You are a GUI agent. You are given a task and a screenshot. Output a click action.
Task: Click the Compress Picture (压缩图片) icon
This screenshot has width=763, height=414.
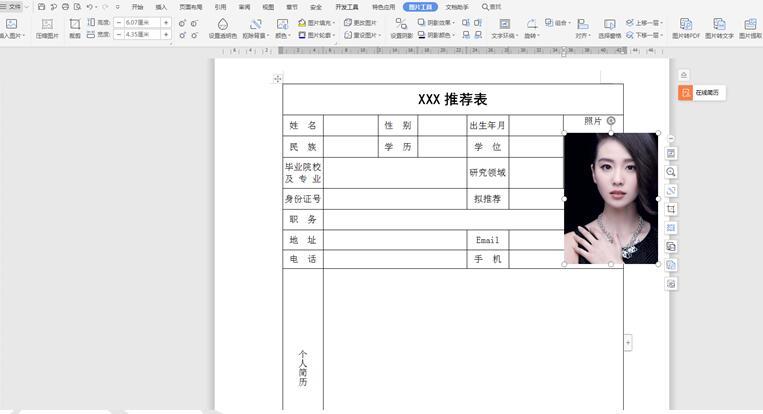point(47,24)
